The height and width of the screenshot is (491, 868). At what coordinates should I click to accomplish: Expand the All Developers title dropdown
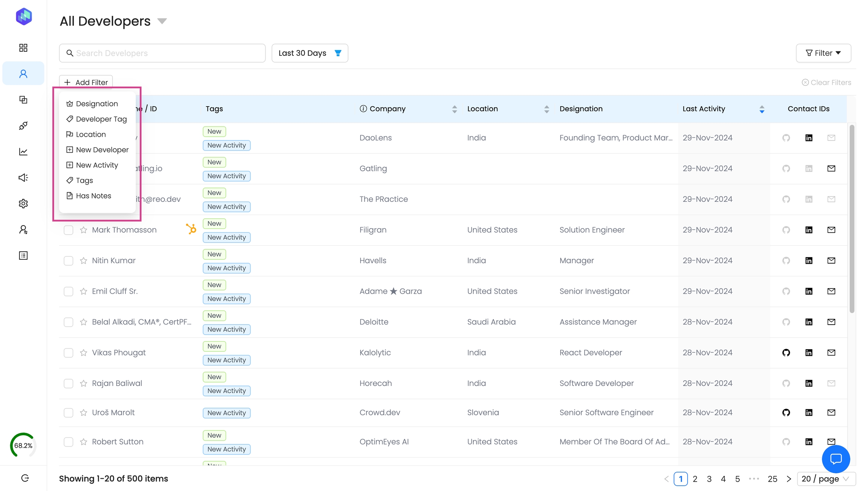[162, 21]
